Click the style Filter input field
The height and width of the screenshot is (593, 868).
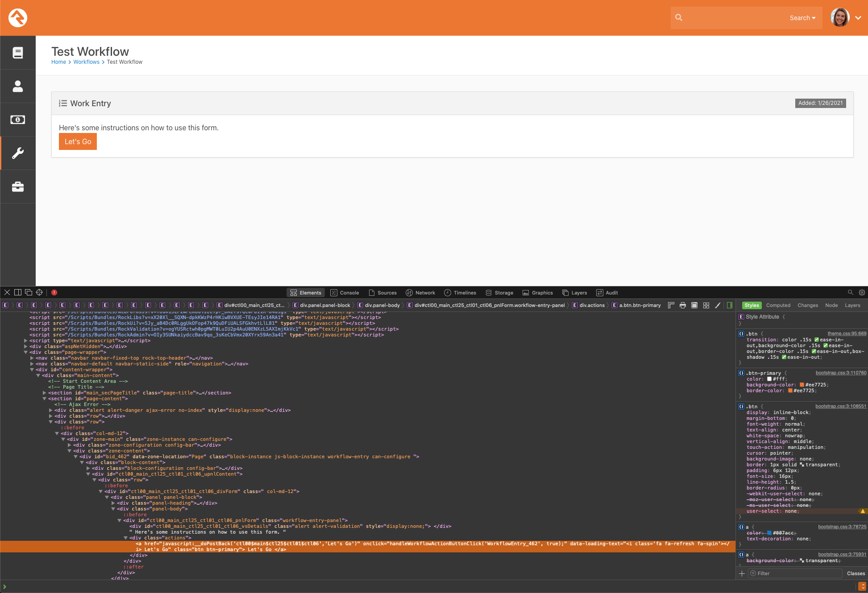click(x=794, y=573)
